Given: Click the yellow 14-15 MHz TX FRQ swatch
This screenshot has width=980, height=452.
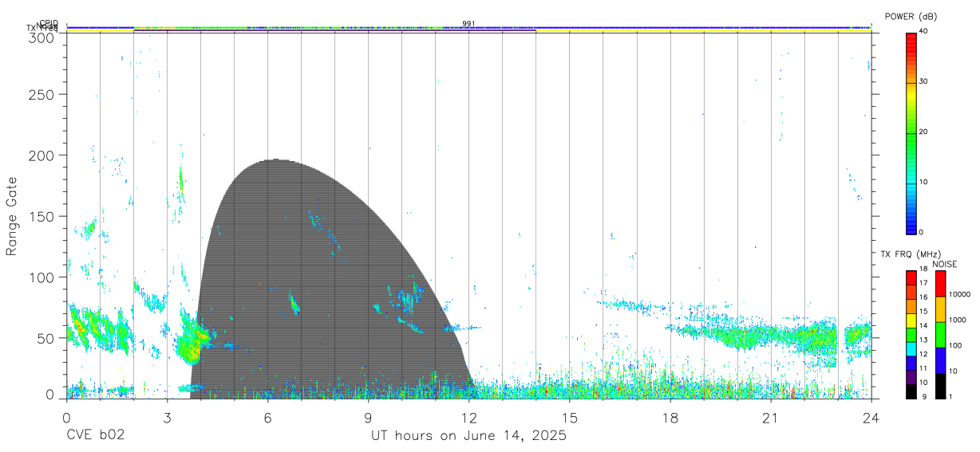Looking at the screenshot, I should pyautogui.click(x=911, y=320).
